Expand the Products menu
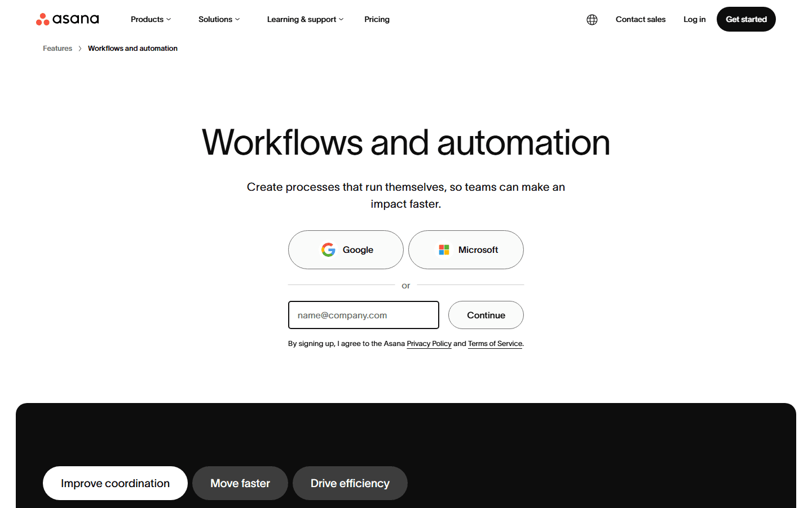The height and width of the screenshot is (508, 812). pyautogui.click(x=151, y=19)
